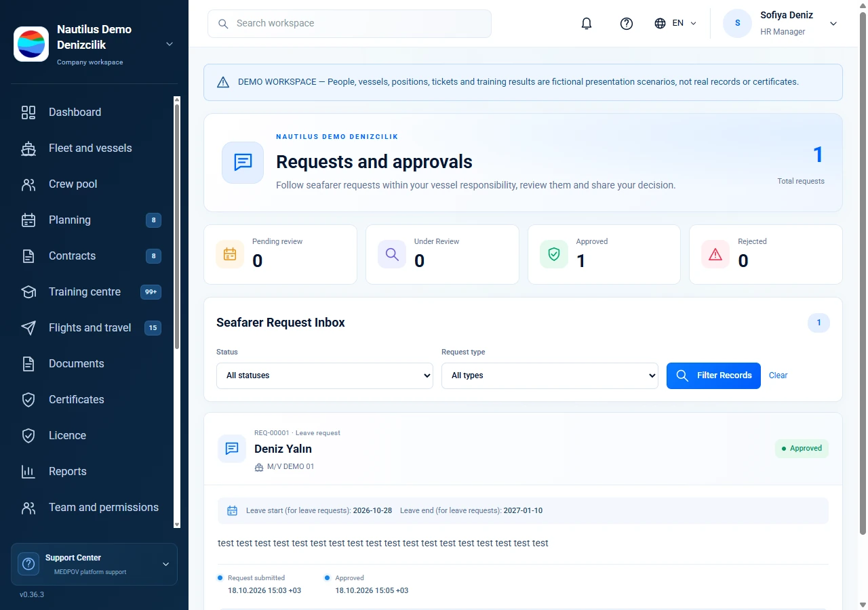868x610 pixels.
Task: Expand the company workspace switcher chevron
Action: (x=170, y=44)
